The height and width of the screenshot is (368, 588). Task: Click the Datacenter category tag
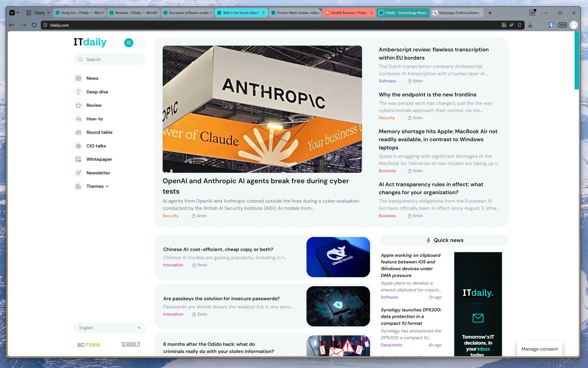point(392,345)
